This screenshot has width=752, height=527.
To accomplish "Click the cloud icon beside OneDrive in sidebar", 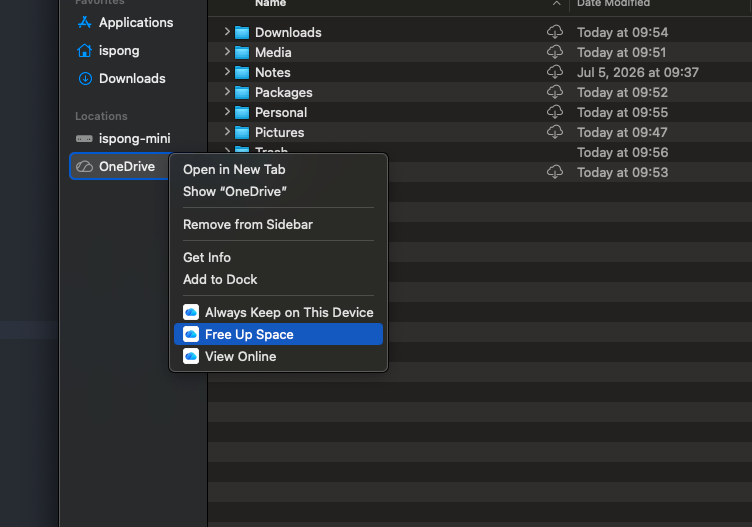I will [x=84, y=166].
